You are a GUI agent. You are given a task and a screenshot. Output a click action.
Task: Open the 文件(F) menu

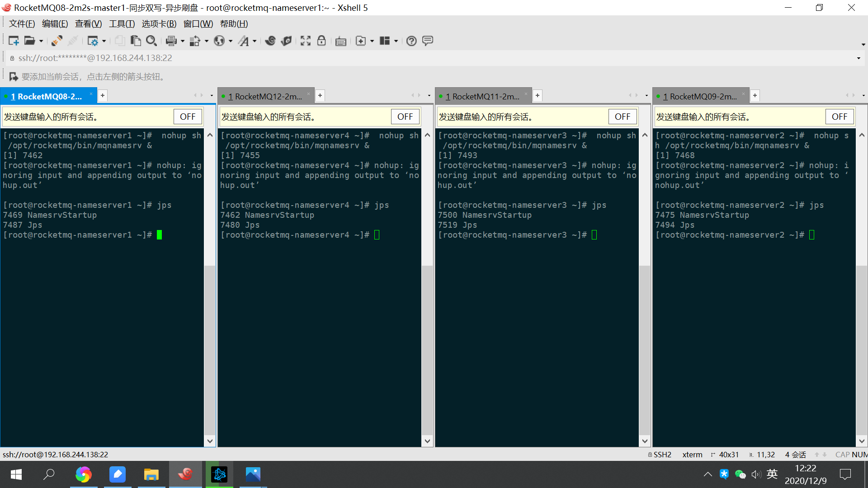(22, 24)
